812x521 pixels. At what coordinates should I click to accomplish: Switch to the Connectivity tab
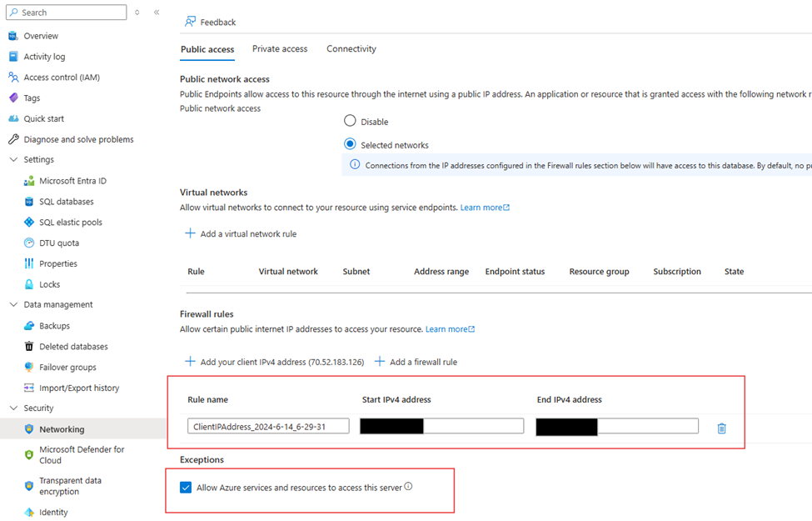(351, 48)
